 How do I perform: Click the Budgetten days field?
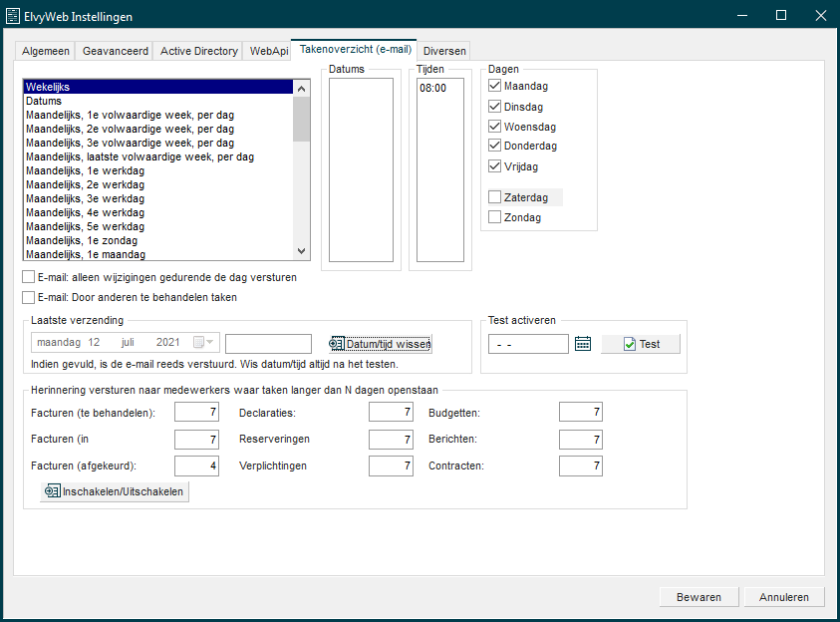581,412
